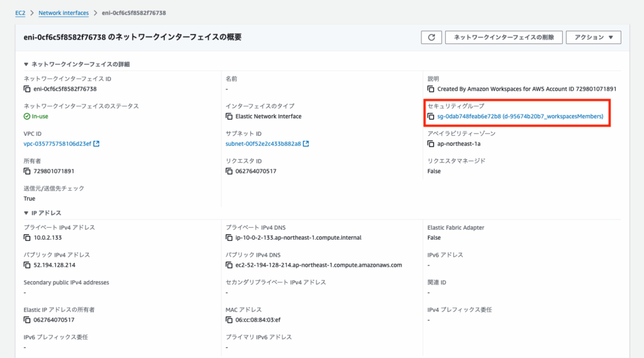Image resolution: width=644 pixels, height=358 pixels.
Task: Copy the private IPv4 DNS name
Action: (x=230, y=238)
